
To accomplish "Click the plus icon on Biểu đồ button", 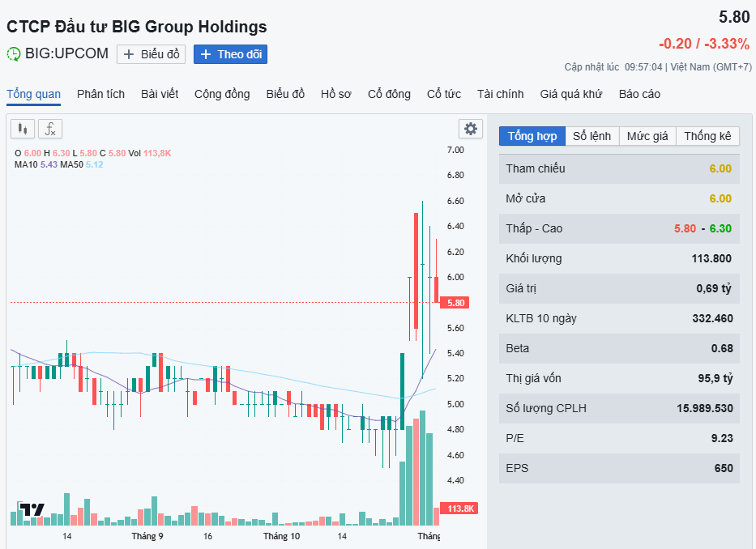I will [x=129, y=54].
